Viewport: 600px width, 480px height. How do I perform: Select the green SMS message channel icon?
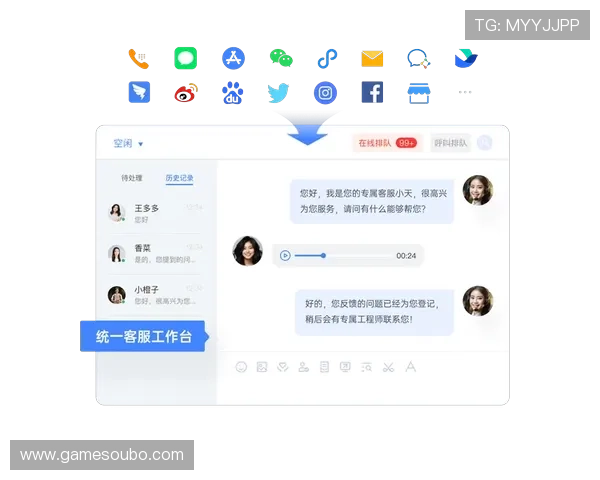[186, 58]
